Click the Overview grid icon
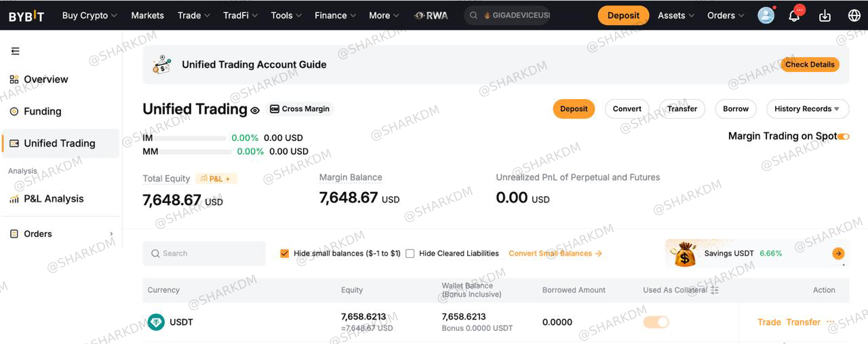 pos(14,79)
